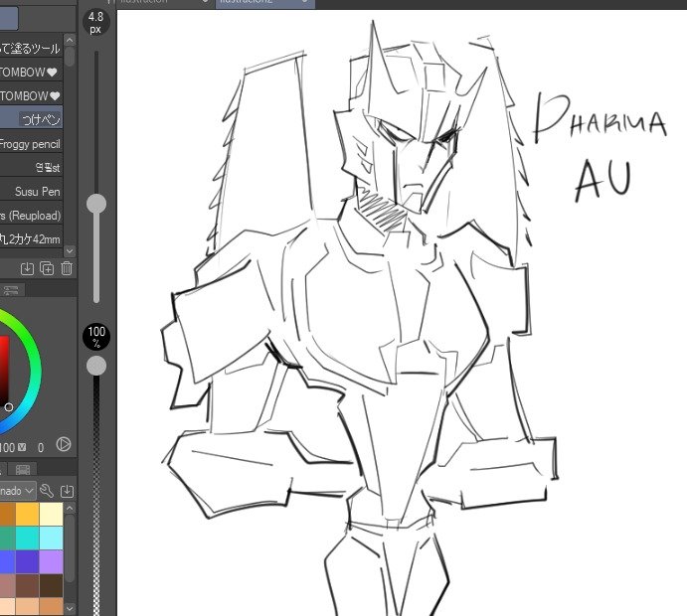Screen dimensions: 687x616
Task: Pick the dusty pink swatch
Action: tap(7, 585)
